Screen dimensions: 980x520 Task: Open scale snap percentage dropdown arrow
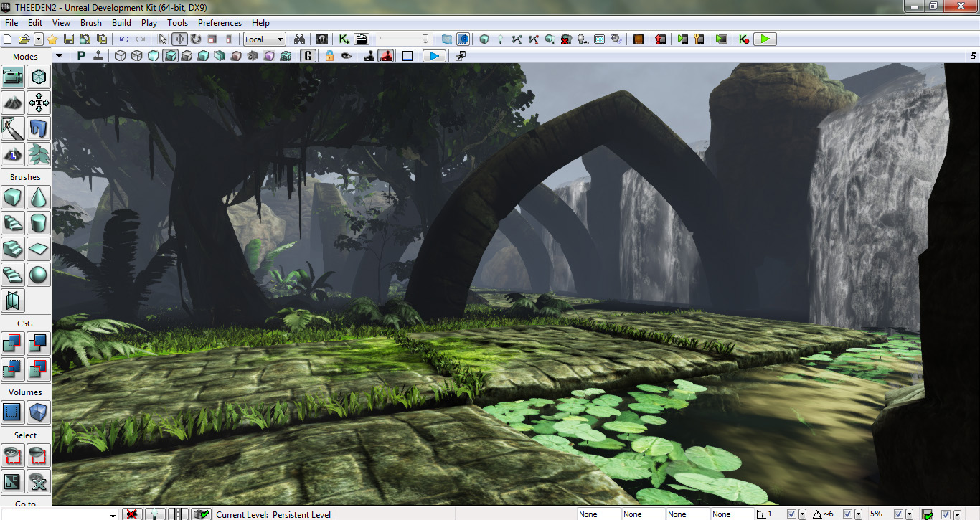point(909,514)
